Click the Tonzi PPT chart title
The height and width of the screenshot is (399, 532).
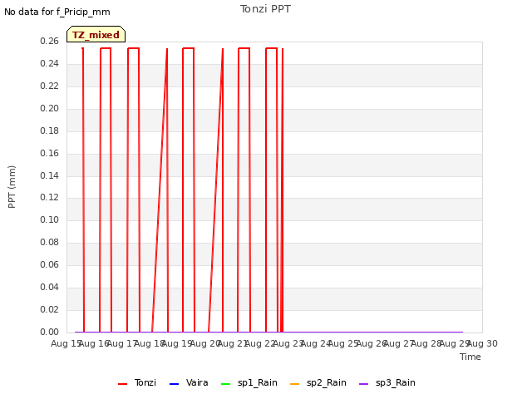(x=265, y=9)
